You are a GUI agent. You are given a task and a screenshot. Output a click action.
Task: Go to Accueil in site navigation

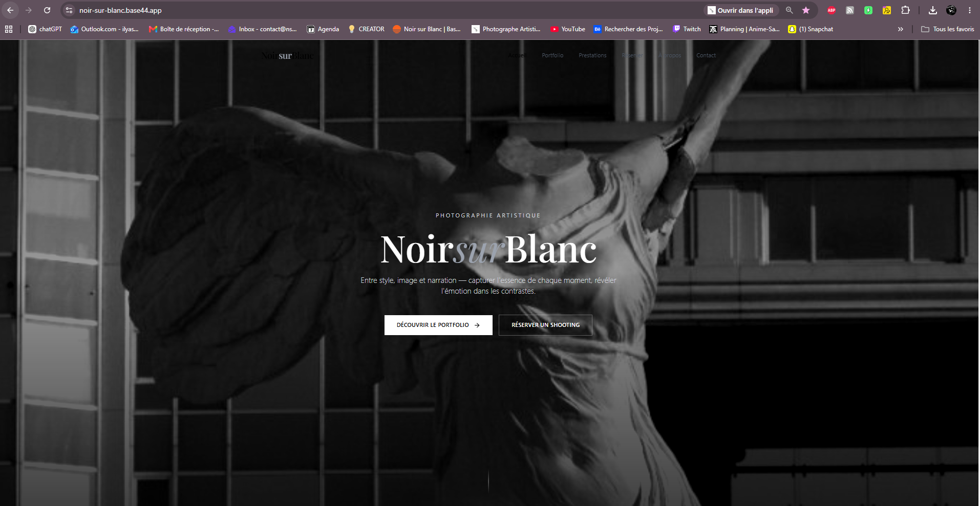tap(517, 55)
